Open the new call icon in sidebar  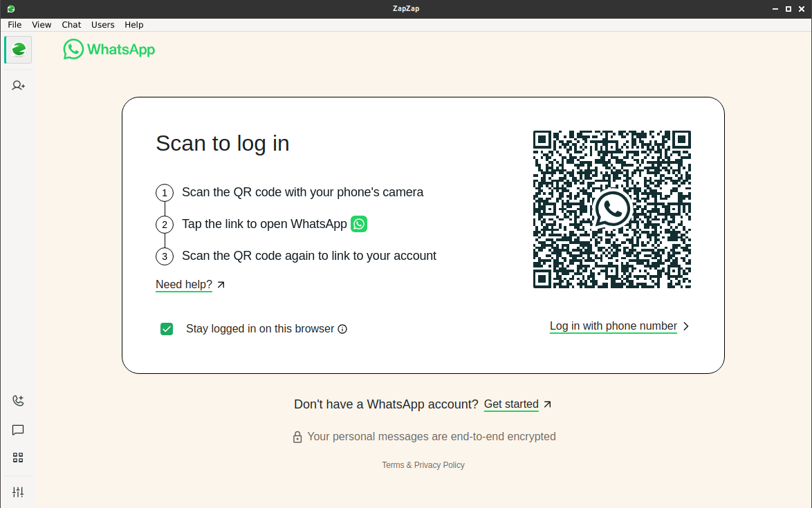tap(18, 400)
